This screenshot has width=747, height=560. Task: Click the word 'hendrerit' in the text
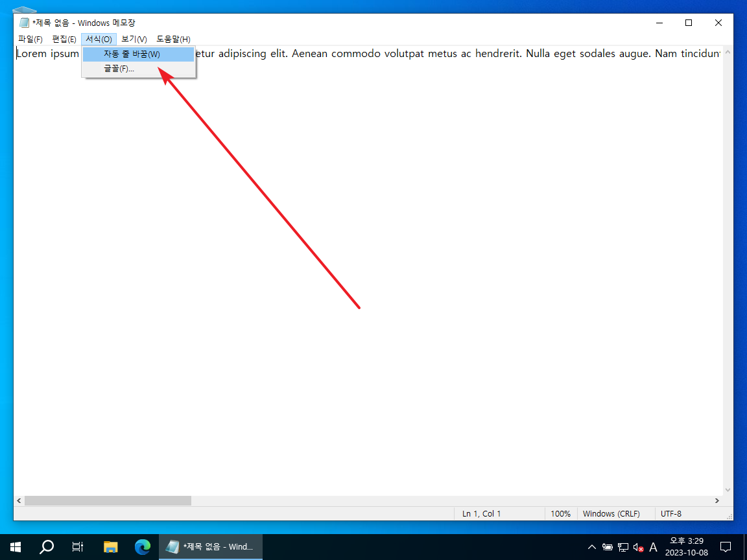498,53
